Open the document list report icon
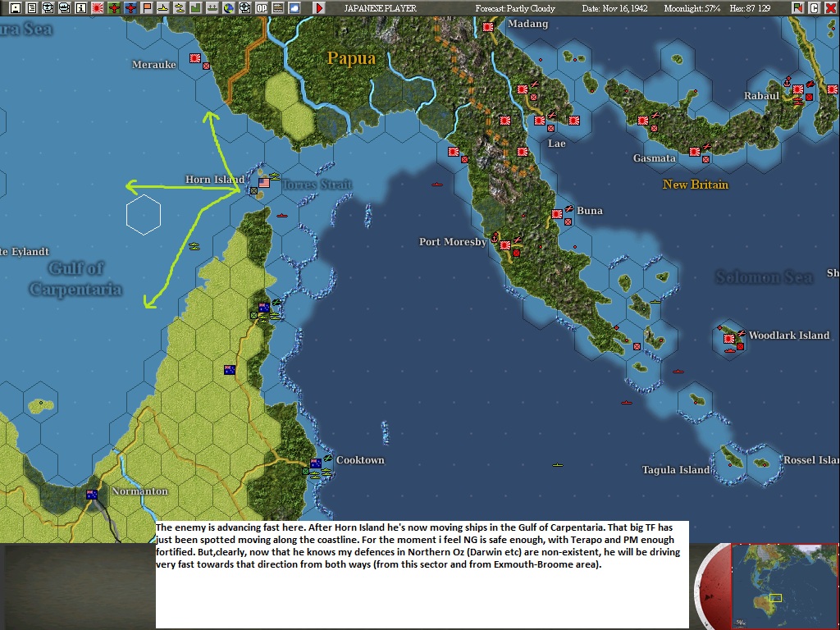Image resolution: width=840 pixels, height=630 pixels. 32,8
